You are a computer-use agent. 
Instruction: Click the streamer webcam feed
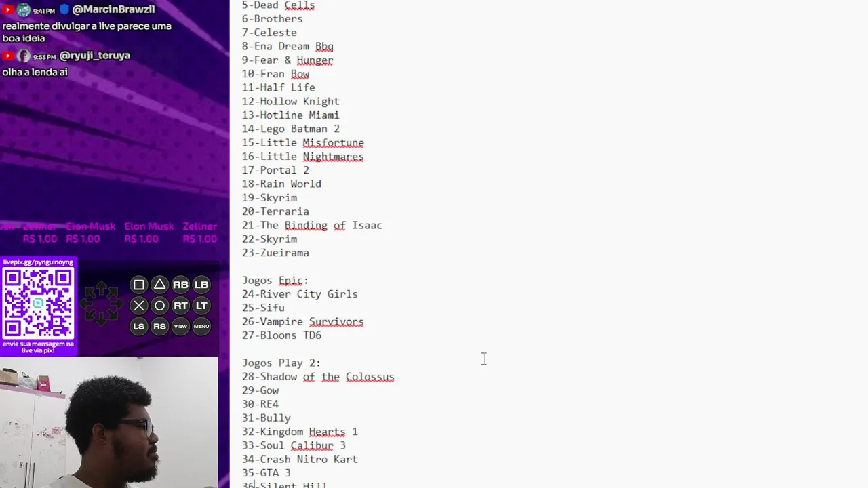tap(109, 422)
